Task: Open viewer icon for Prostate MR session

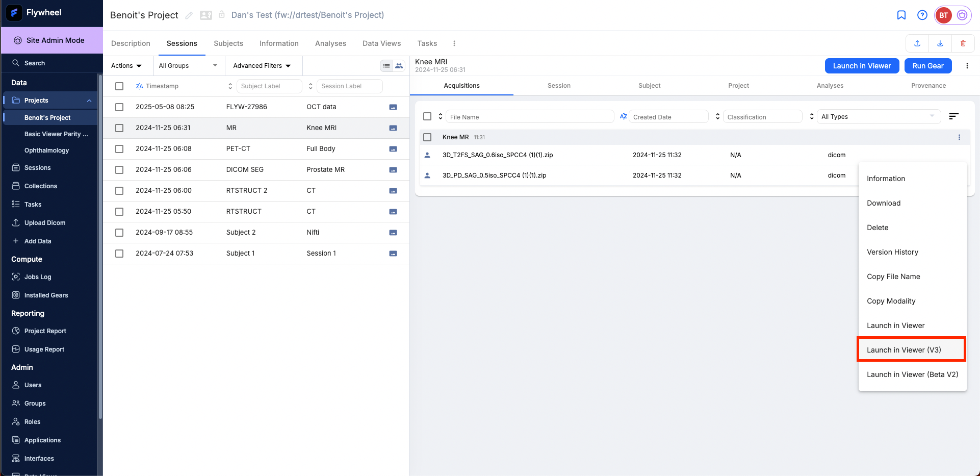Action: coord(393,170)
